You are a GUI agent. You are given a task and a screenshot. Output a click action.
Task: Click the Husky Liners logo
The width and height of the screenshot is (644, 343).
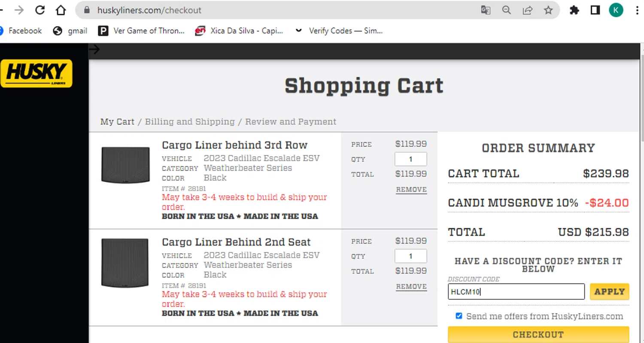(x=36, y=73)
